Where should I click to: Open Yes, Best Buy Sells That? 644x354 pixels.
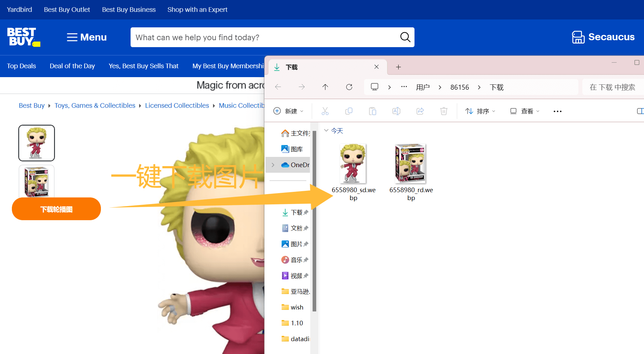(x=143, y=66)
